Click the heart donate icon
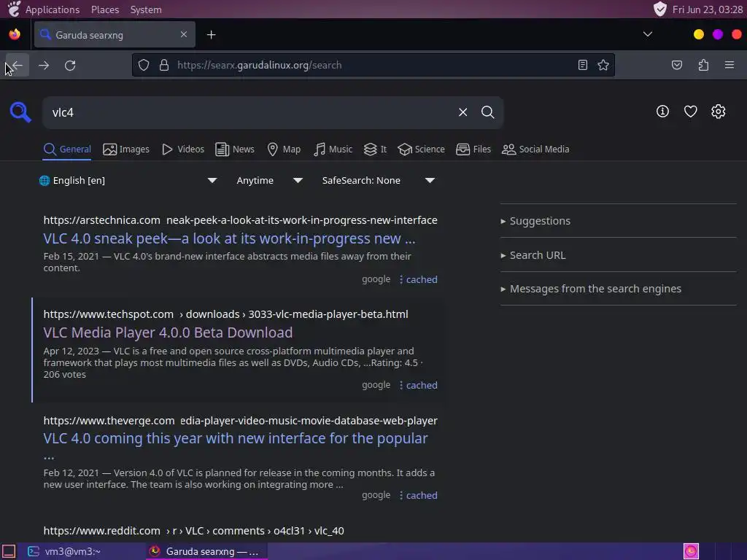747x560 pixels. (x=690, y=112)
